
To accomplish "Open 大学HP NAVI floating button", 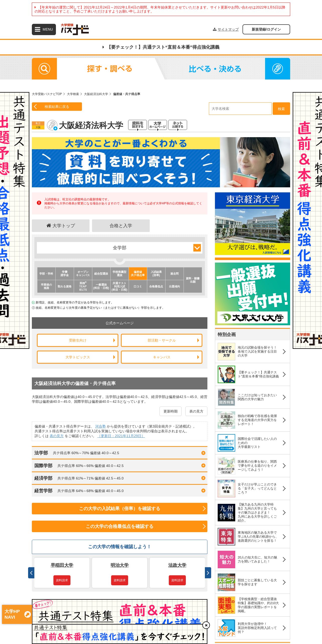I will pos(17,614).
